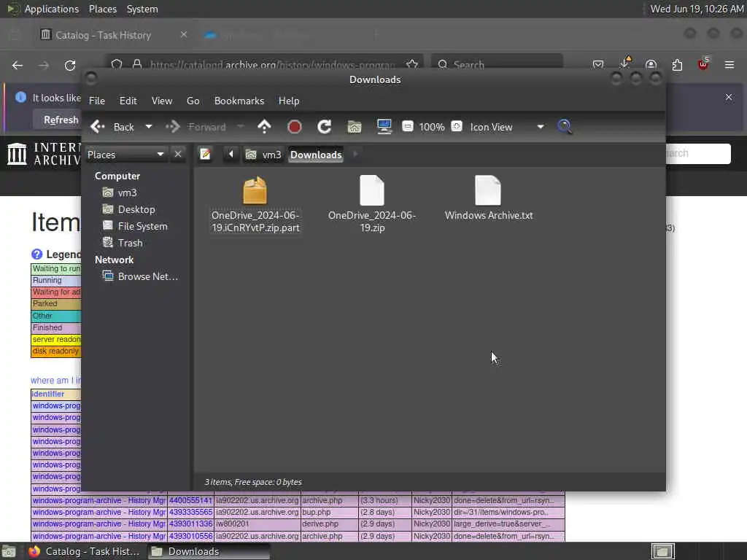This screenshot has width=747, height=560.
Task: Open task ID 4393335565 link
Action: 190,513
